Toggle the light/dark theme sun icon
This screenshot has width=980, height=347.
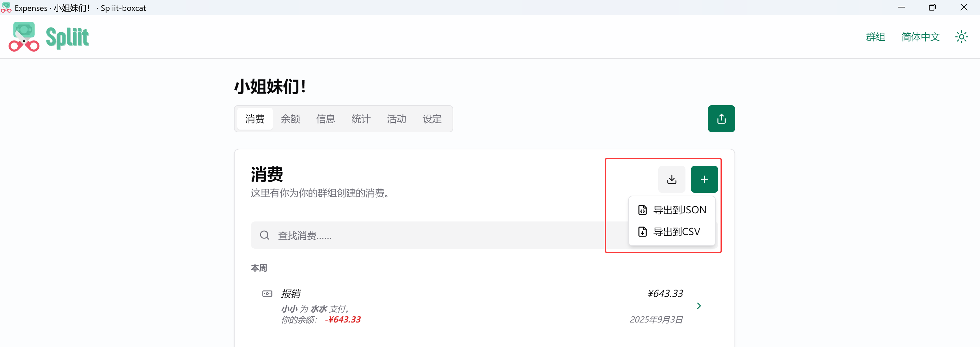pyautogui.click(x=961, y=37)
